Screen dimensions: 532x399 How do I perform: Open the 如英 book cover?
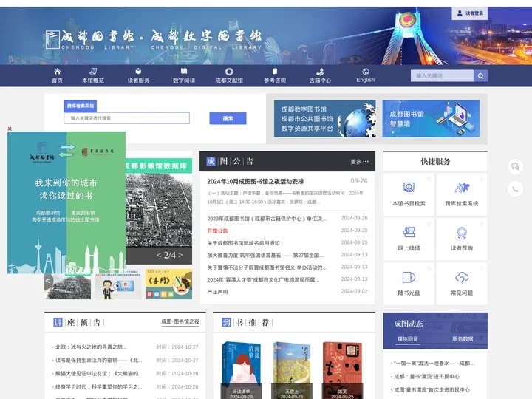click(342, 370)
